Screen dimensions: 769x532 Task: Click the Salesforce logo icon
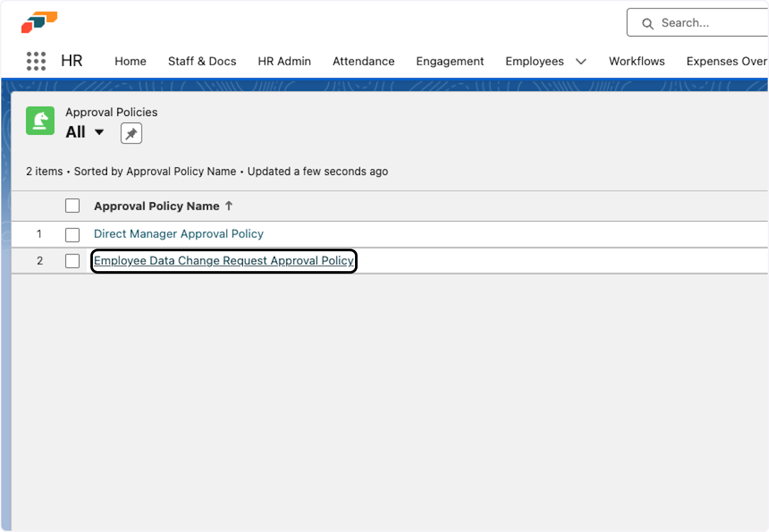(x=40, y=21)
